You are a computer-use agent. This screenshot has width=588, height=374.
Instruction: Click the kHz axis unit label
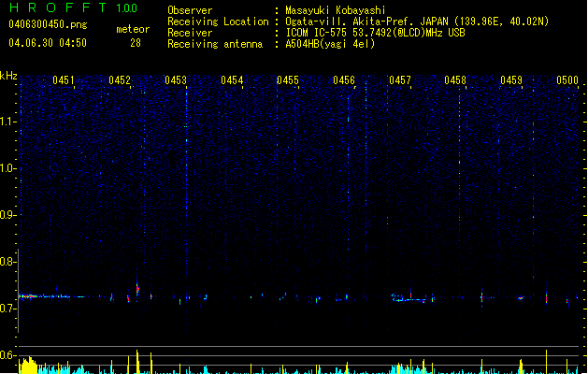8,76
